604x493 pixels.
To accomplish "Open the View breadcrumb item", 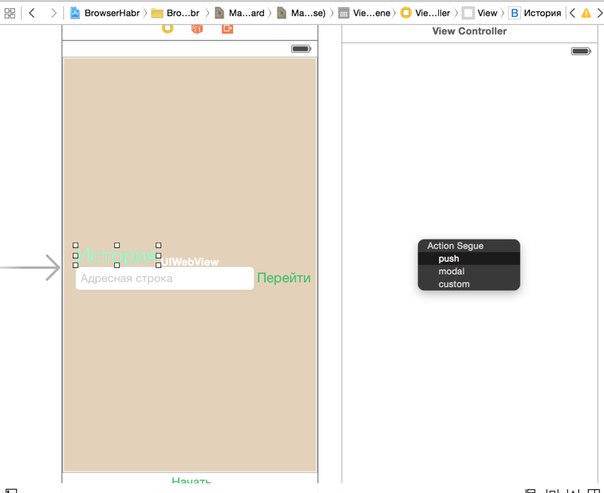I will pos(480,13).
